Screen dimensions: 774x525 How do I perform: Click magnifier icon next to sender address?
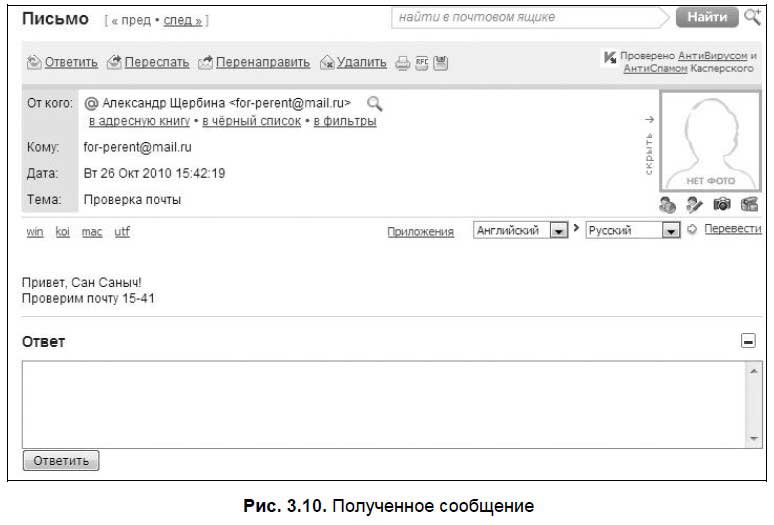tap(375, 104)
